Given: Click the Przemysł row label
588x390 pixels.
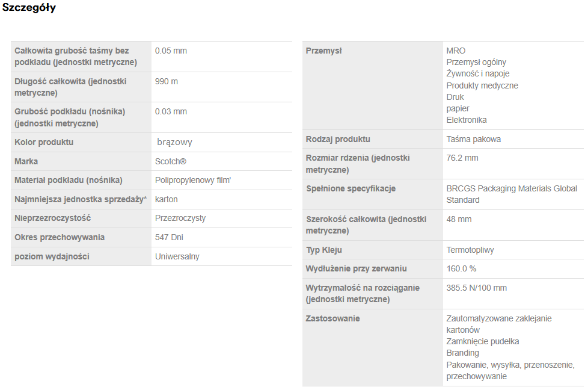Looking at the screenshot, I should click(x=323, y=51).
